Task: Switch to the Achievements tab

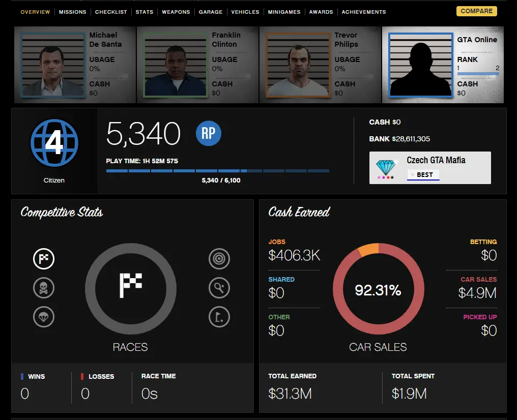Action: [x=364, y=12]
